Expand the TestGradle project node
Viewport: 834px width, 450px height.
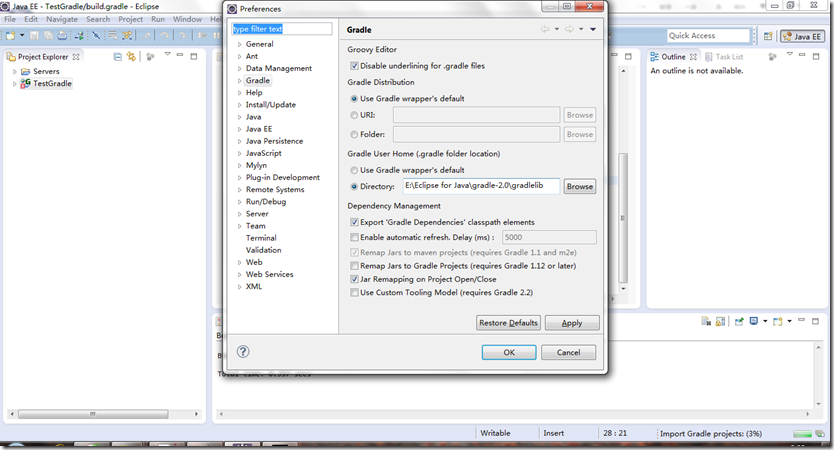[14, 84]
